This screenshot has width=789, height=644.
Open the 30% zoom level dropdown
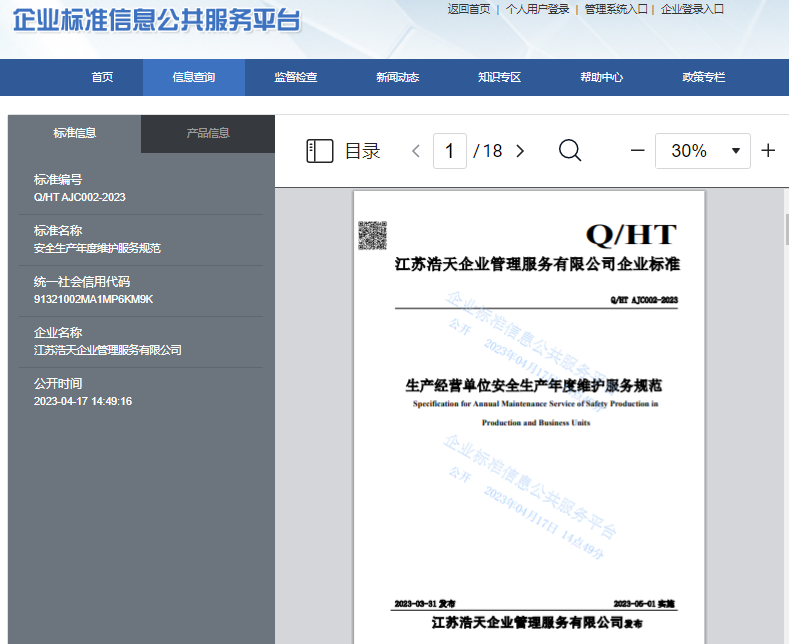tap(702, 151)
